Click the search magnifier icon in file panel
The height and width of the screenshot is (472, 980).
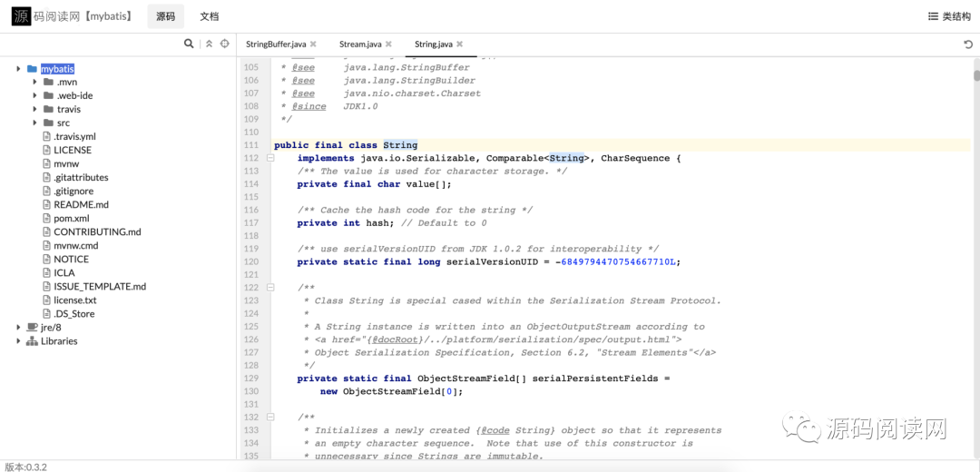coord(189,44)
